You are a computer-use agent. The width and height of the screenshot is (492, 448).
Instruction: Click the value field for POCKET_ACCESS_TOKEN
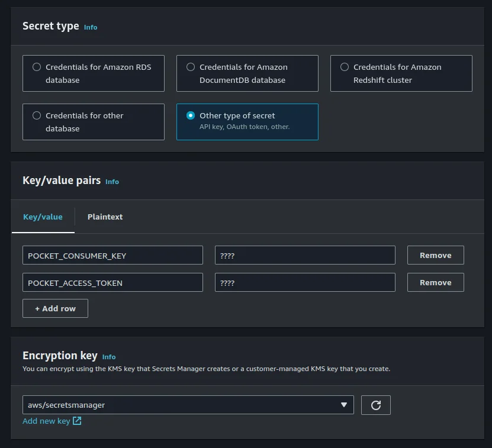(305, 282)
